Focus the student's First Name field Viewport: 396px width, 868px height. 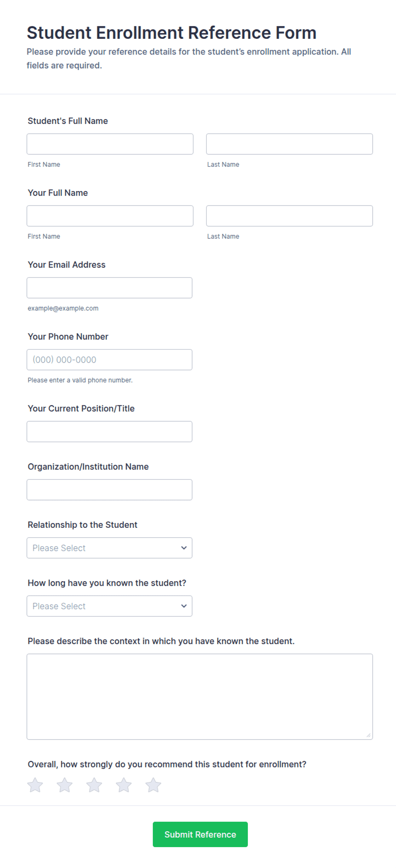pos(110,144)
